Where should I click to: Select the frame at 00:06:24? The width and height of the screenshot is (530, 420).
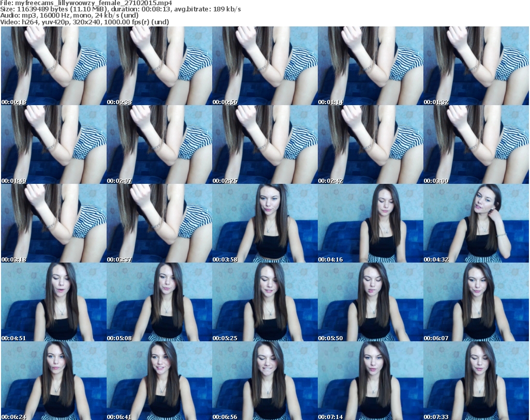tap(54, 381)
